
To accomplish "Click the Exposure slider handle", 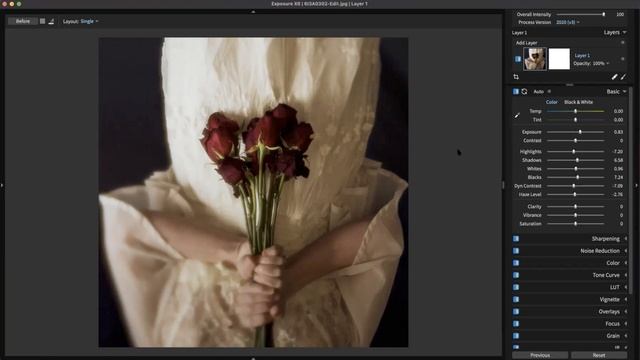I will click(x=580, y=132).
